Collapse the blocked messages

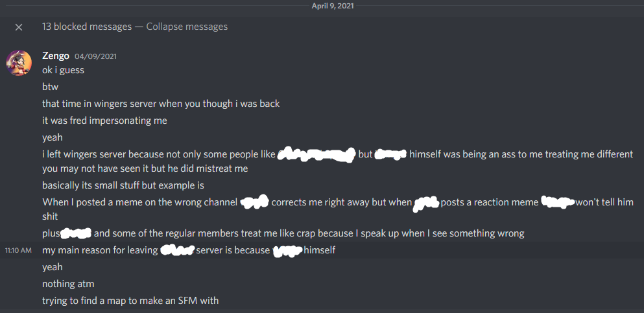coord(187,27)
